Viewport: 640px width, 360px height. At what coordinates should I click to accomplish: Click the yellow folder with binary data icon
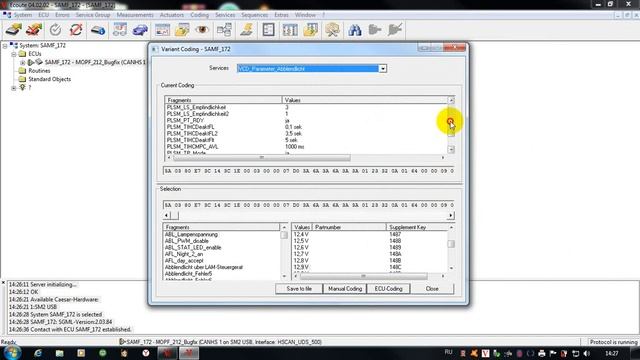(x=311, y=30)
